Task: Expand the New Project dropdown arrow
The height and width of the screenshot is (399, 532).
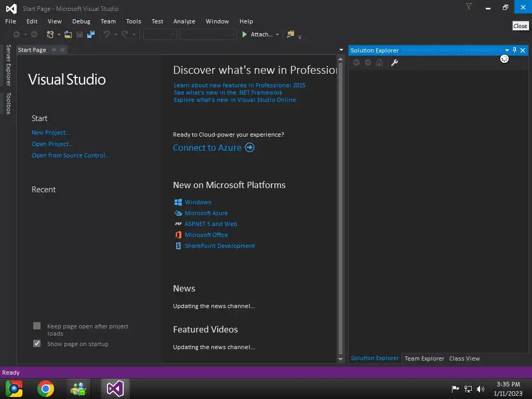Action: tap(59, 35)
